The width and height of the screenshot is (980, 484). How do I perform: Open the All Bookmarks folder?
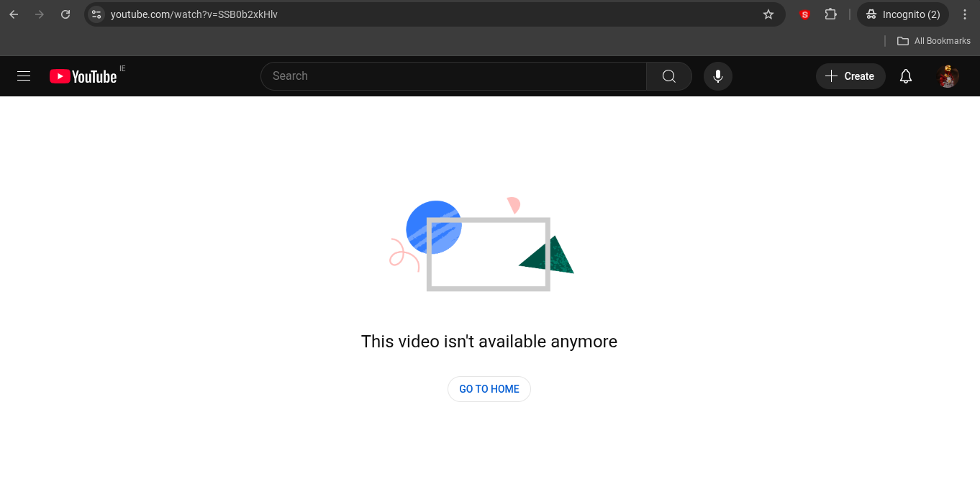(934, 41)
